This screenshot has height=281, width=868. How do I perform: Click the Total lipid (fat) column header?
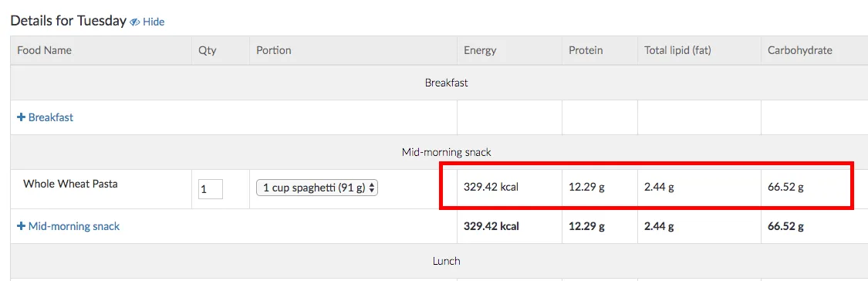point(677,50)
